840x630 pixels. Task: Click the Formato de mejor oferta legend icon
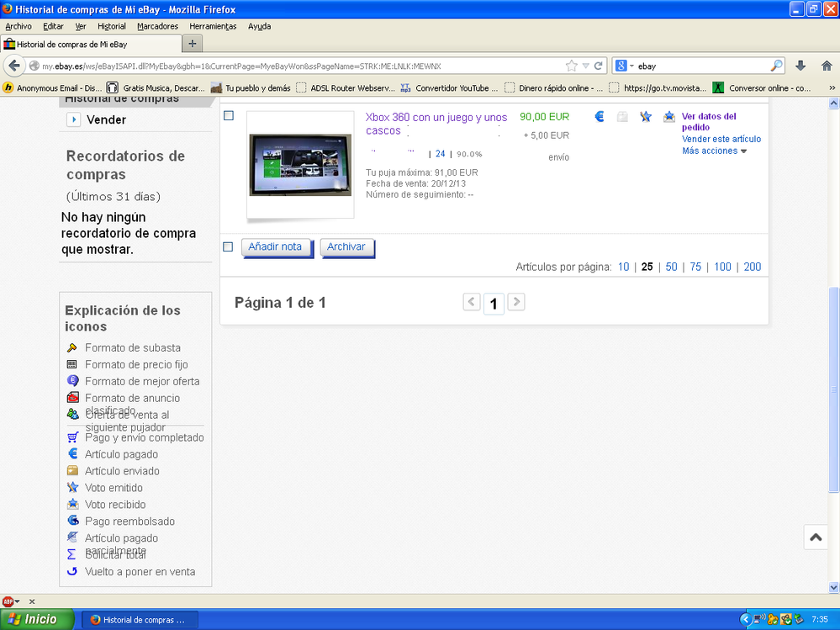[x=72, y=381]
